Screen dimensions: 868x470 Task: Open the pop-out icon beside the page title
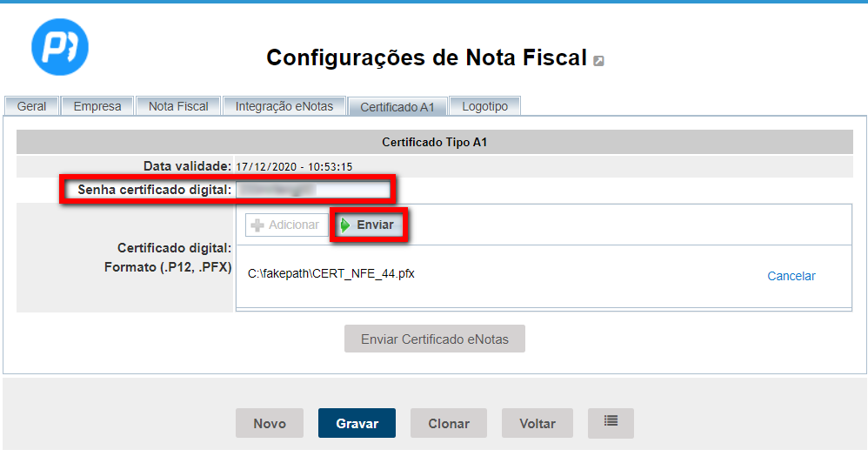(x=598, y=61)
